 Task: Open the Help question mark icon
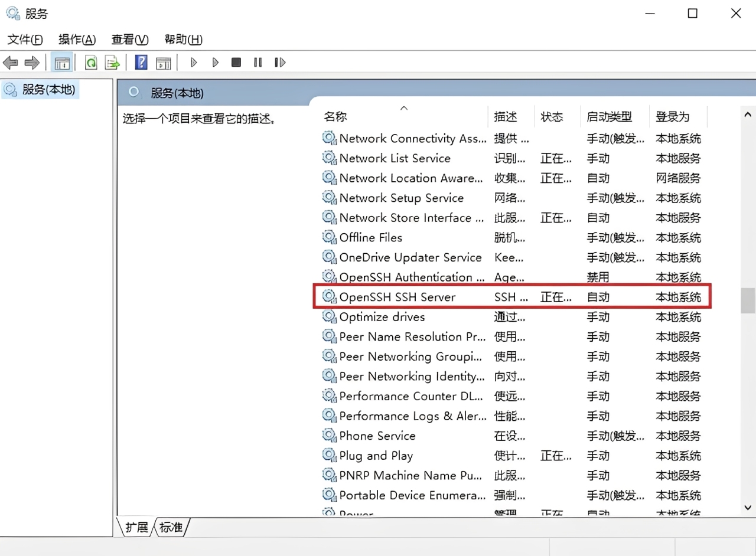(x=141, y=62)
